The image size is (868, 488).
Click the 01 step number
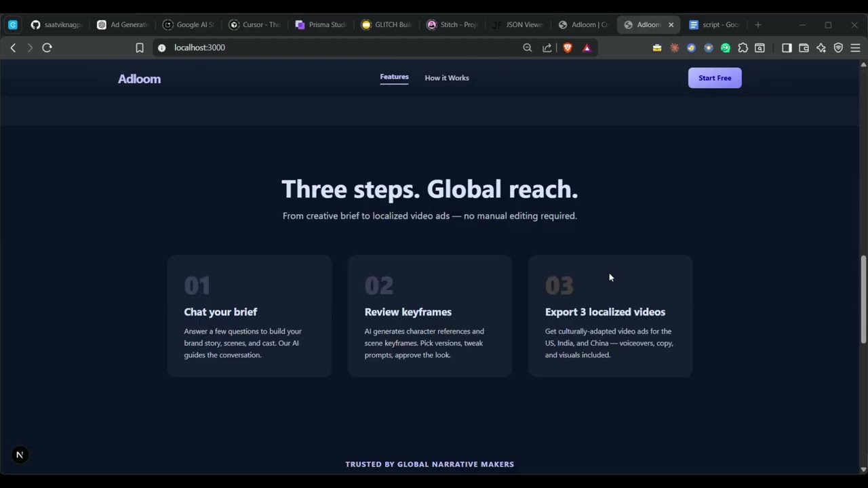197,285
